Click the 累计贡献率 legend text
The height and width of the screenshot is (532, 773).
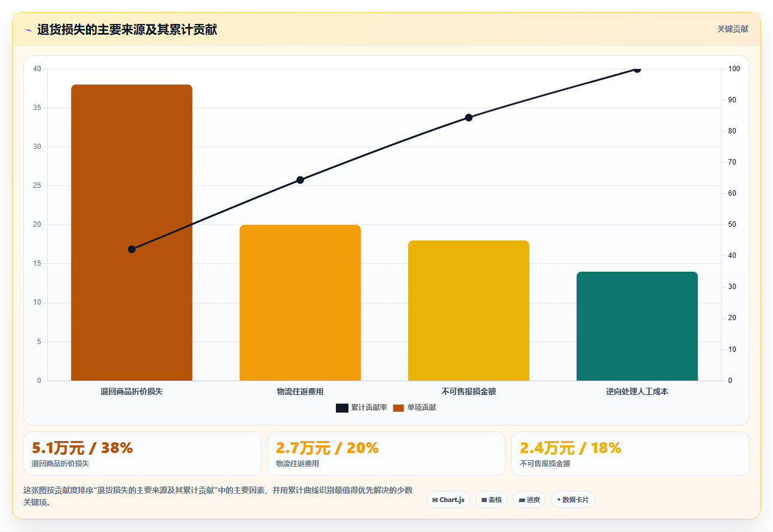pos(369,408)
